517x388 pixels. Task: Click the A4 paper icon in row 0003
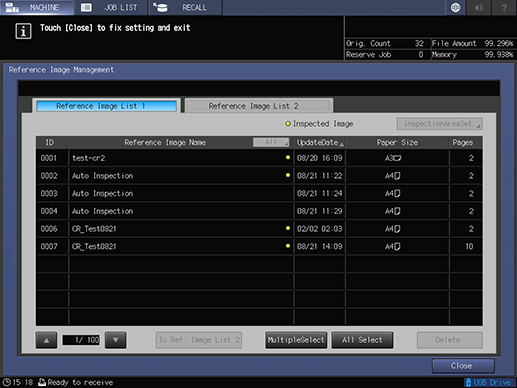(x=393, y=193)
